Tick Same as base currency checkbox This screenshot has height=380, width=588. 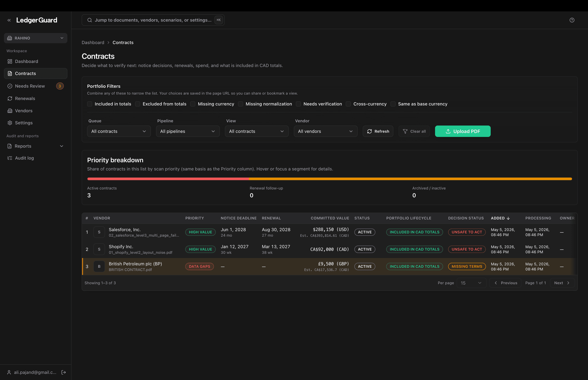pyautogui.click(x=393, y=104)
